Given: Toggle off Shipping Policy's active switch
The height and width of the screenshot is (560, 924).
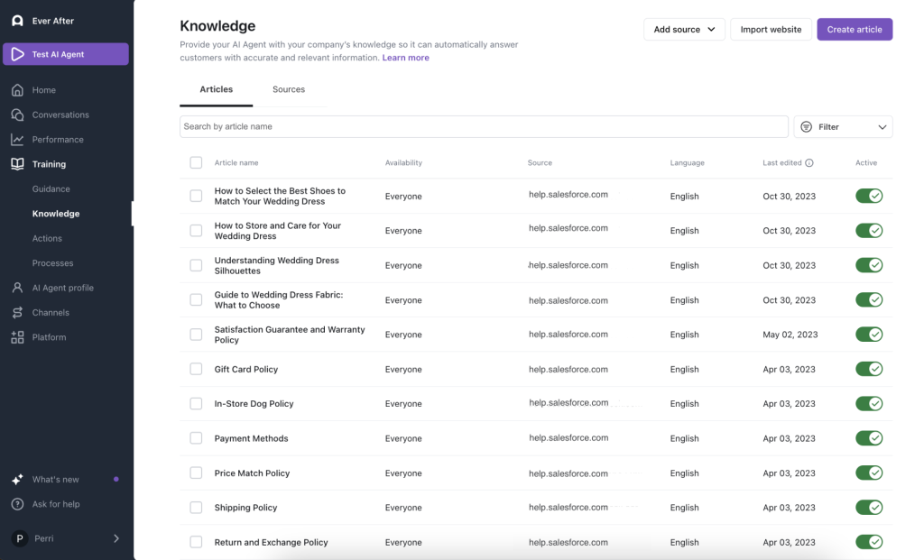Looking at the screenshot, I should coord(868,507).
